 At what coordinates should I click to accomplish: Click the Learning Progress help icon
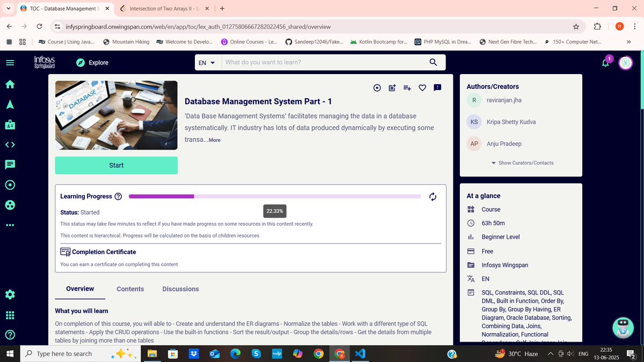[x=119, y=196]
